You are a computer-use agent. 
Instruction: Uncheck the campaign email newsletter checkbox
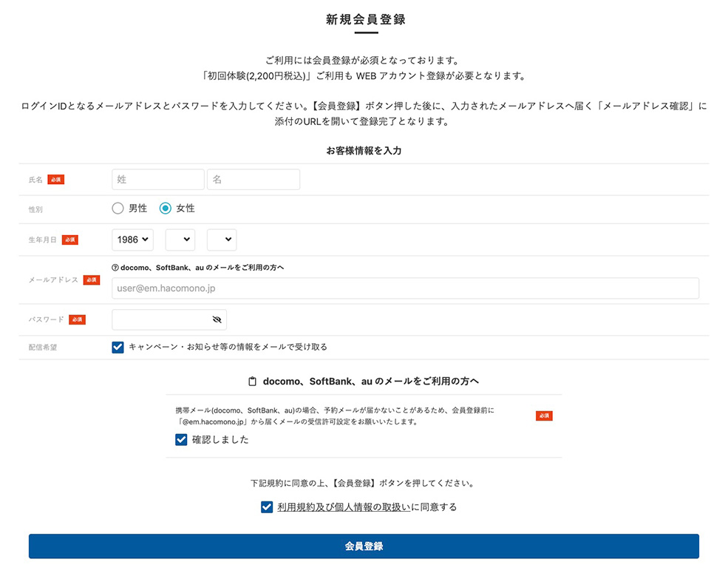pos(118,347)
